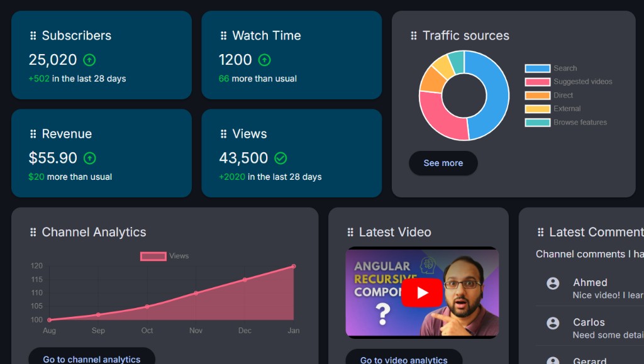Click the Jan data point on chart
Screen dimensions: 644x364
[294, 267]
